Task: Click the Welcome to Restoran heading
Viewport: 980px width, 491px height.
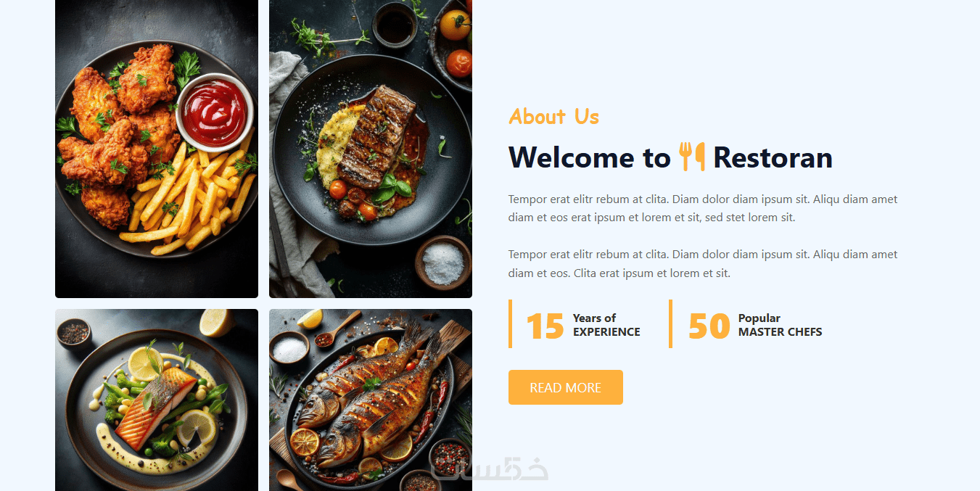Action: click(x=670, y=157)
